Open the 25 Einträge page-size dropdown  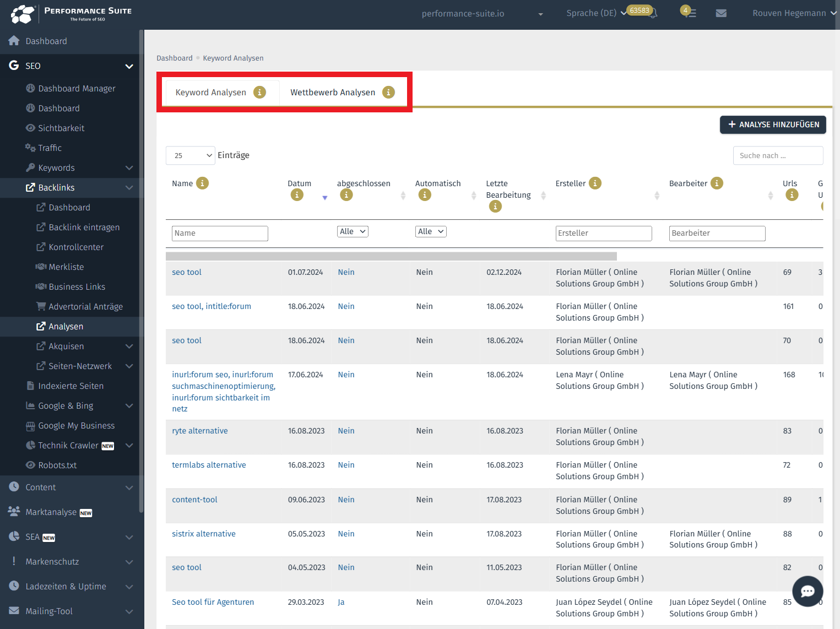click(x=191, y=155)
